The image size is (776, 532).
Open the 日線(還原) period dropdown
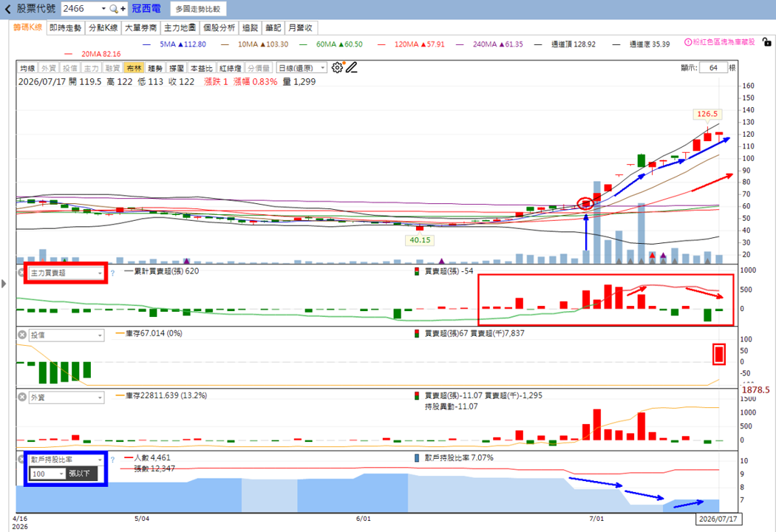coord(302,68)
